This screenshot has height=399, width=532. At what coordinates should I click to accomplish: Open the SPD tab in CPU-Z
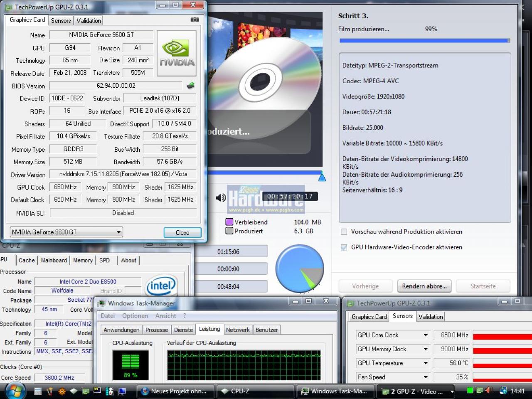pyautogui.click(x=104, y=260)
